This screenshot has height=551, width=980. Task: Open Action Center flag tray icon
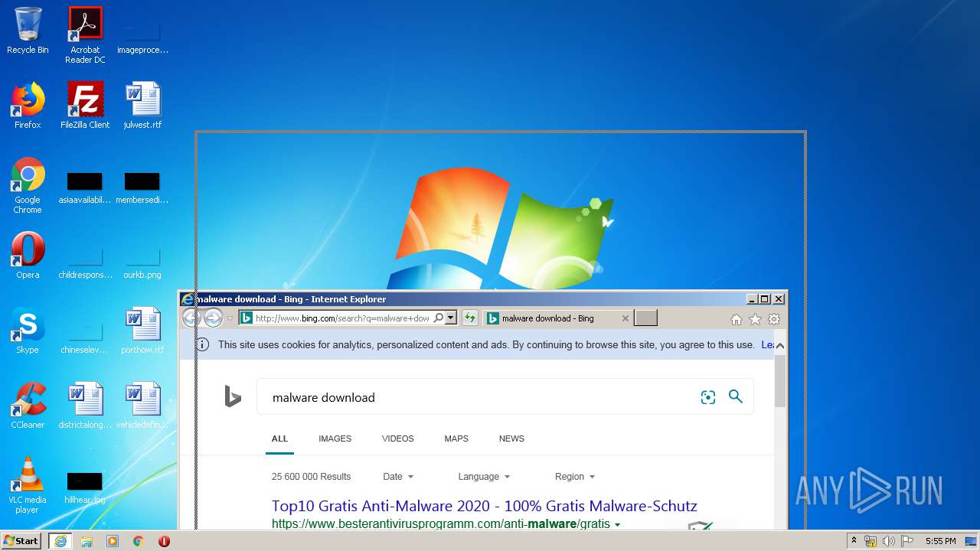[907, 541]
